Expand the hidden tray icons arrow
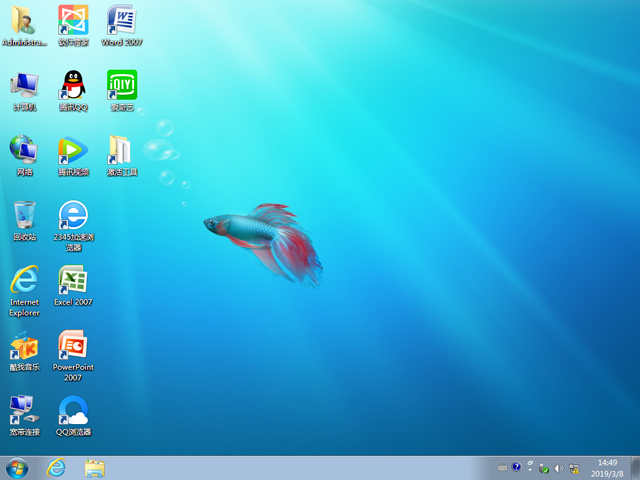 pos(531,468)
